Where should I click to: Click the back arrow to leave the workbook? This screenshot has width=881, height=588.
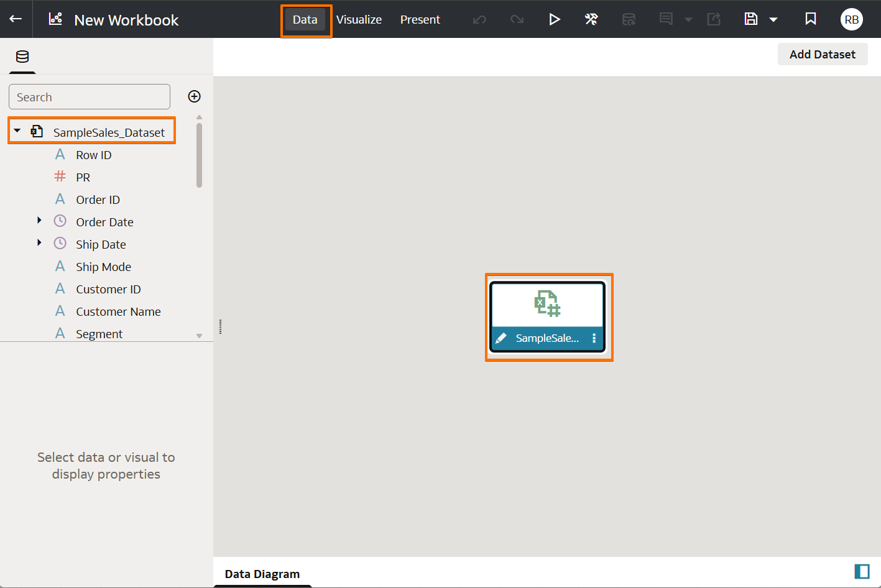(16, 19)
